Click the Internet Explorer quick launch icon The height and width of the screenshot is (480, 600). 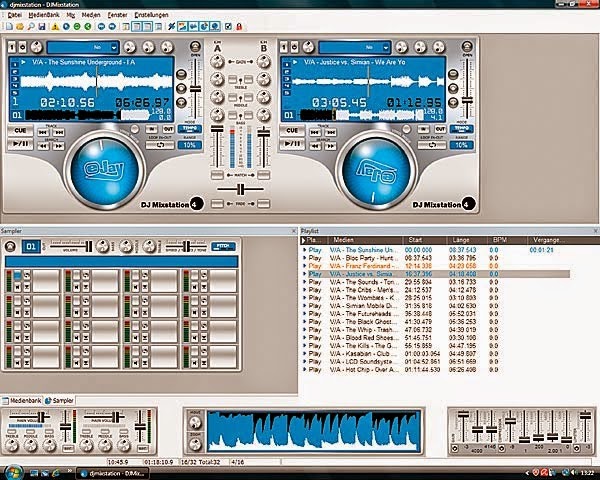[55, 473]
